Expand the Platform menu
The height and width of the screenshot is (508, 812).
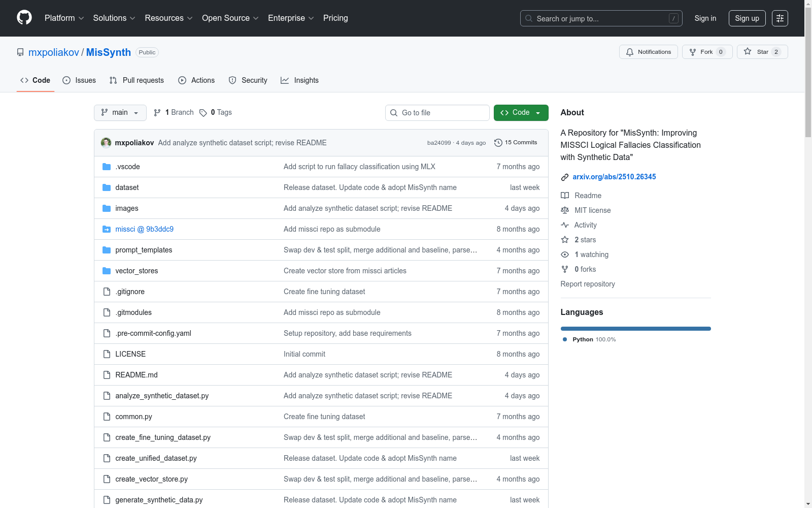click(64, 18)
